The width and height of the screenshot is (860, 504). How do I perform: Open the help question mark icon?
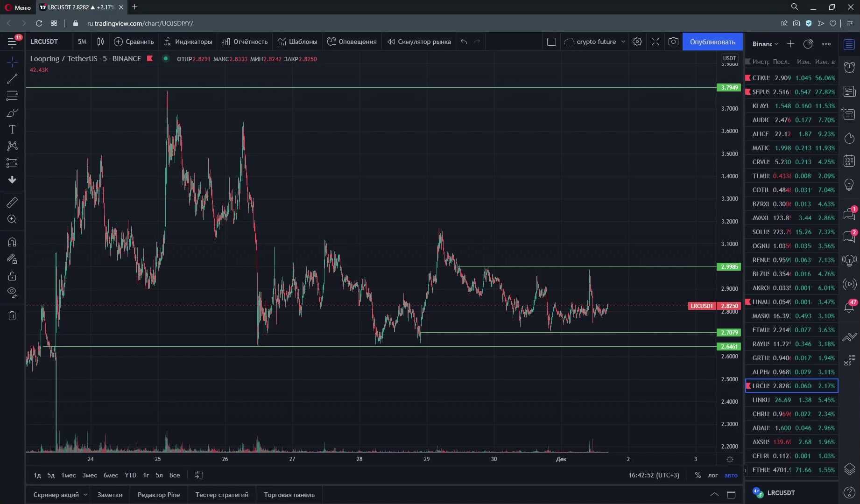[849, 492]
